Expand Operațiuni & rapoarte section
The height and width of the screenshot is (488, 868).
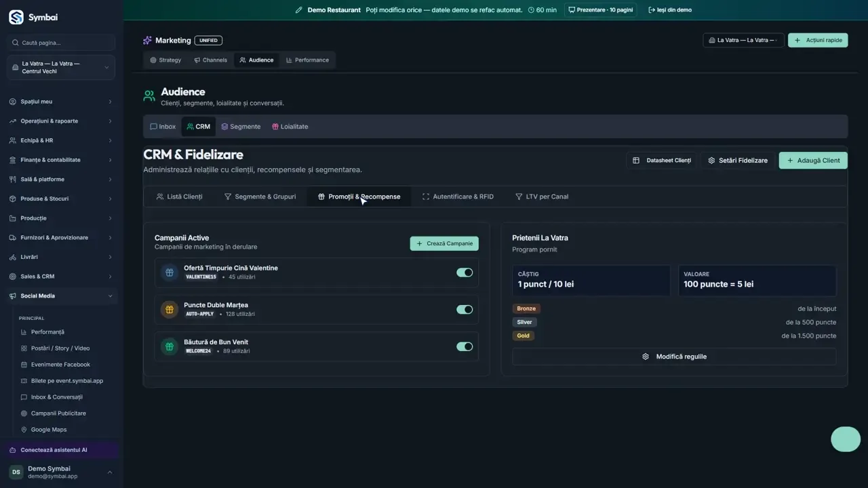(62, 121)
